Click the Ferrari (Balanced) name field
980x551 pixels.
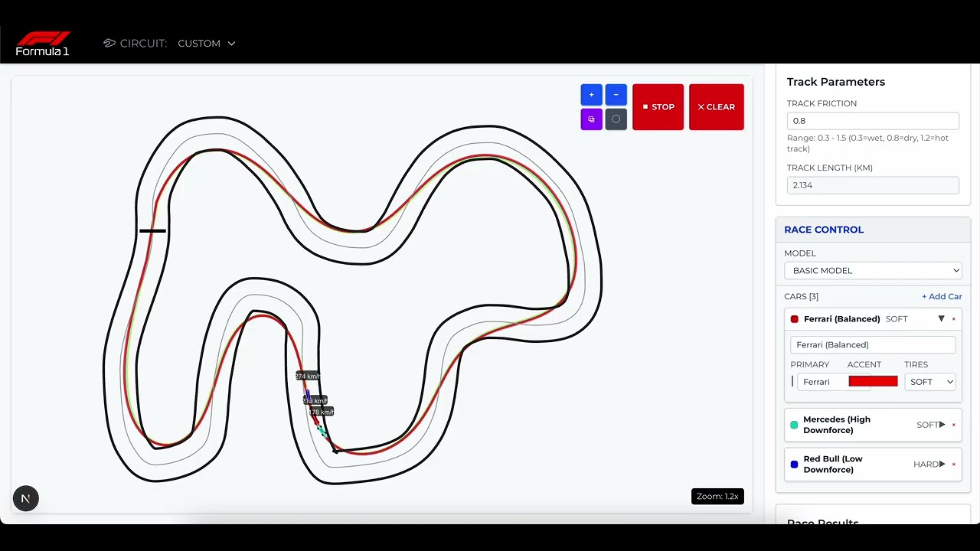click(873, 345)
